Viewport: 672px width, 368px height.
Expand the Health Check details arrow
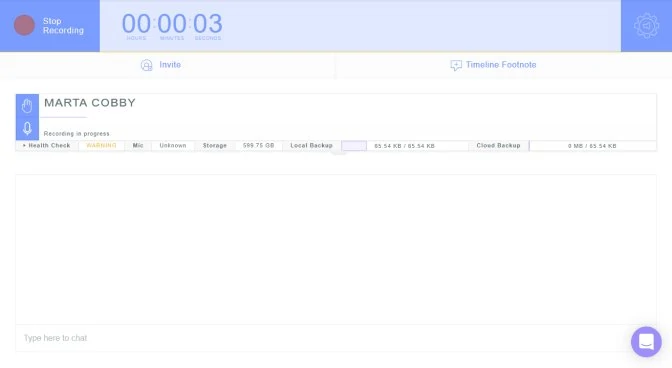[x=24, y=146]
